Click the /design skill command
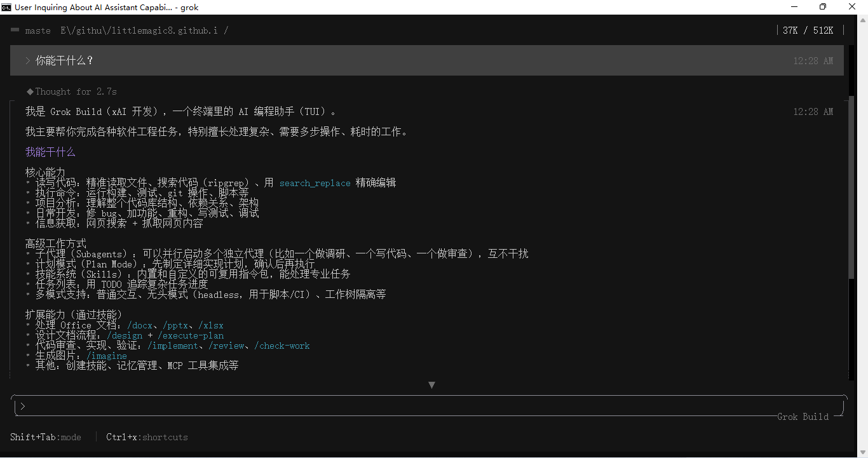Image resolution: width=868 pixels, height=458 pixels. click(125, 335)
